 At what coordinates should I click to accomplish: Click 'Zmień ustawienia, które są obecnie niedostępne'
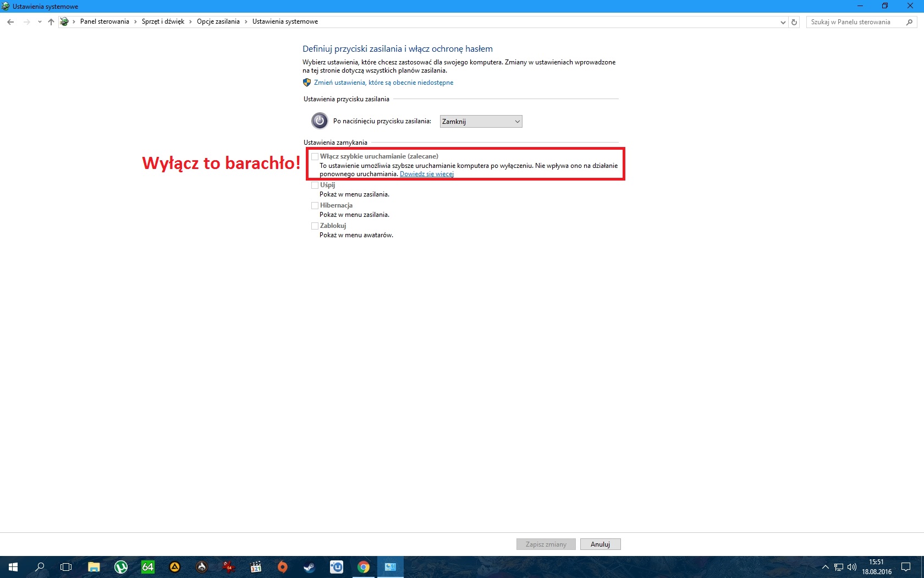[x=383, y=83]
